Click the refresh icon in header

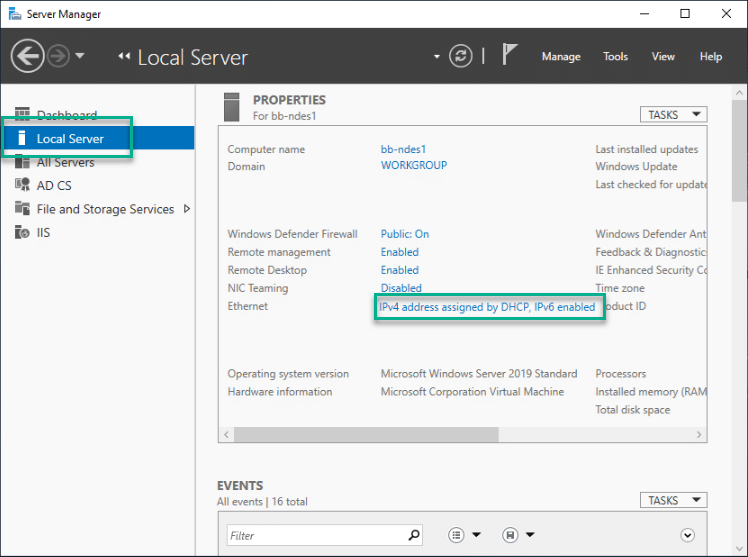click(x=460, y=56)
